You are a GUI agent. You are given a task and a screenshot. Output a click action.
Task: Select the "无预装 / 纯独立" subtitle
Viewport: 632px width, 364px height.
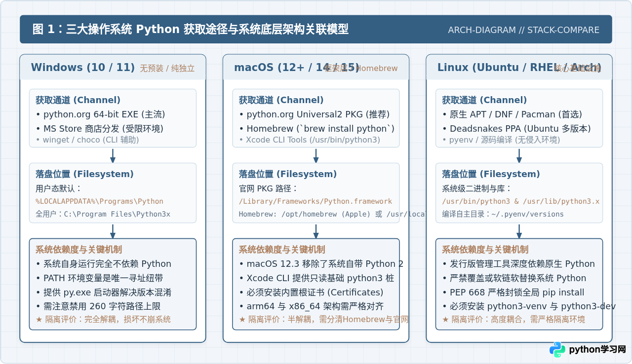click(167, 69)
